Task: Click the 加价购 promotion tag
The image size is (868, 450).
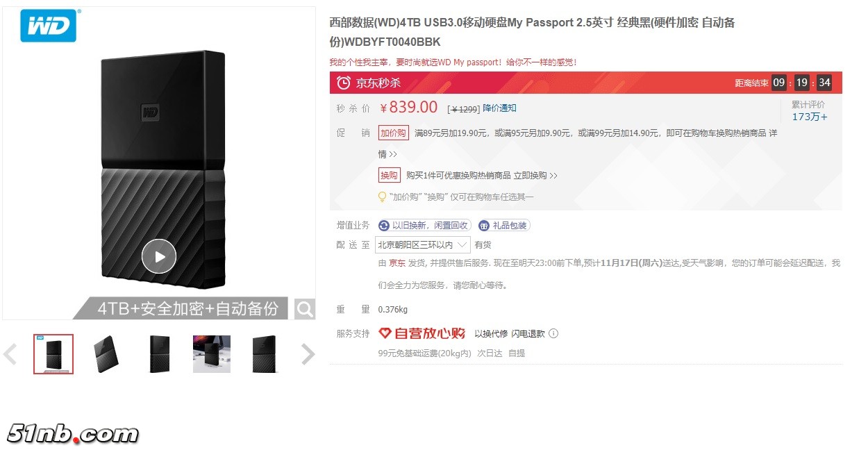Action: [x=393, y=133]
